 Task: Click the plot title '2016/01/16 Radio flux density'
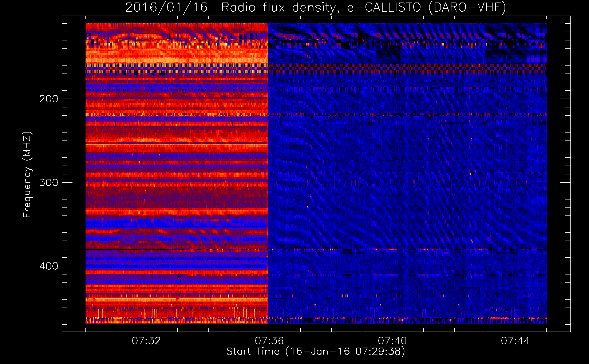(x=230, y=7)
